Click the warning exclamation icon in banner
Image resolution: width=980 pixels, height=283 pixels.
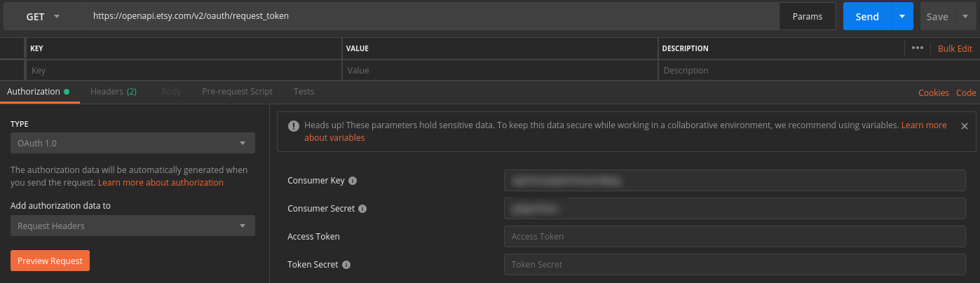(294, 125)
